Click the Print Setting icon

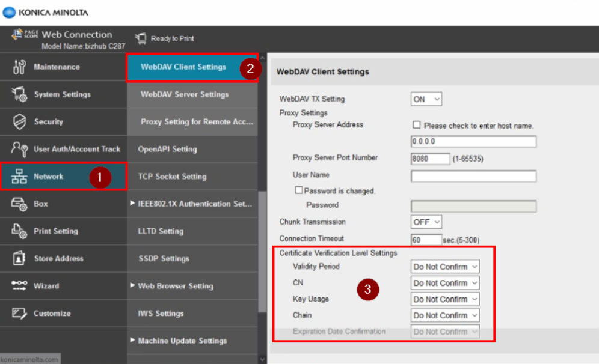pyautogui.click(x=19, y=231)
